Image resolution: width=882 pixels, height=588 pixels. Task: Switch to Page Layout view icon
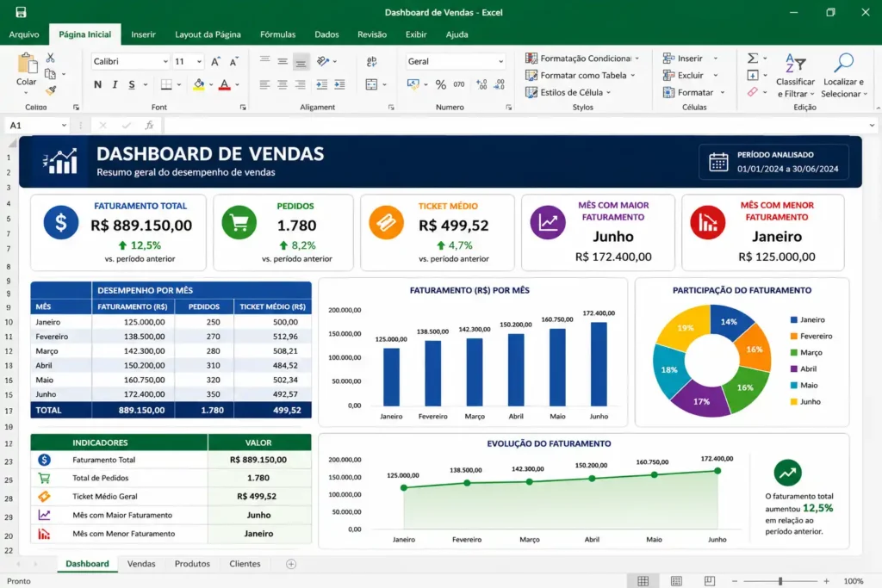[x=677, y=581]
